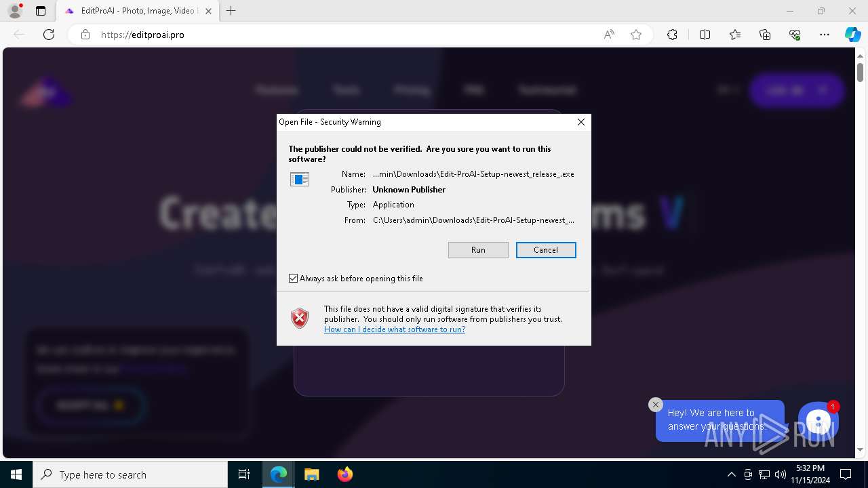868x488 pixels.
Task: Open the taskbar clock showing 5:32 PM
Action: [810, 474]
